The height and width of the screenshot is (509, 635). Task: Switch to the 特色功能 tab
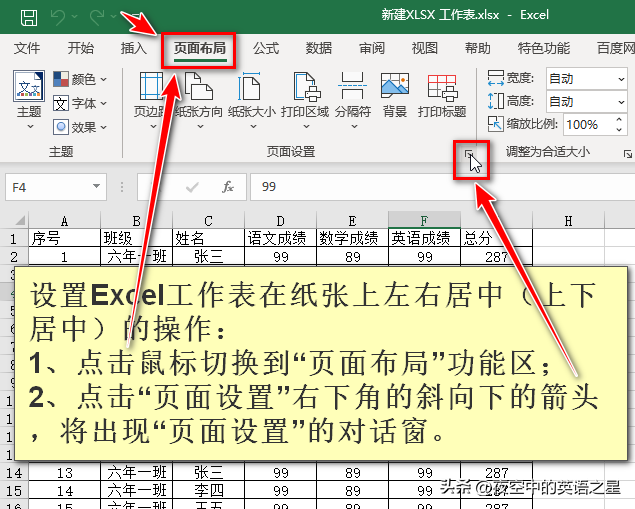(543, 48)
